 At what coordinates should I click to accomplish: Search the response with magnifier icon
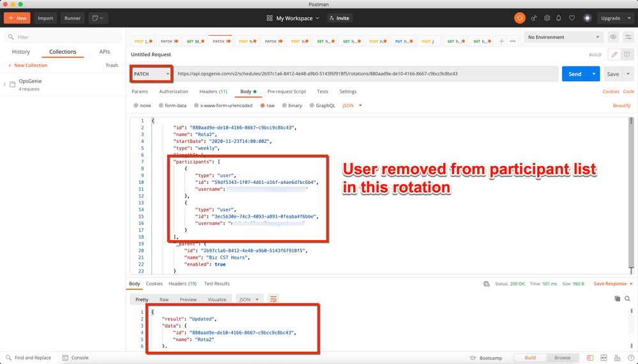point(627,298)
